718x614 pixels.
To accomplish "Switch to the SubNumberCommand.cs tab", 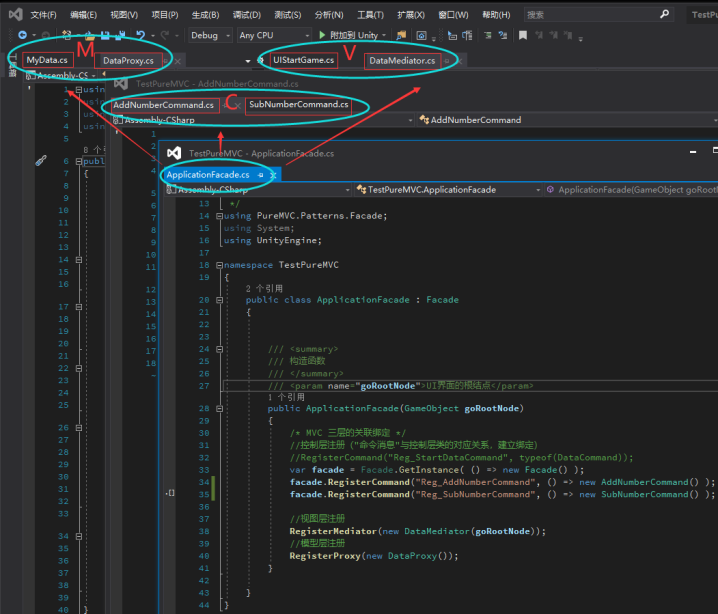I will pyautogui.click(x=299, y=104).
